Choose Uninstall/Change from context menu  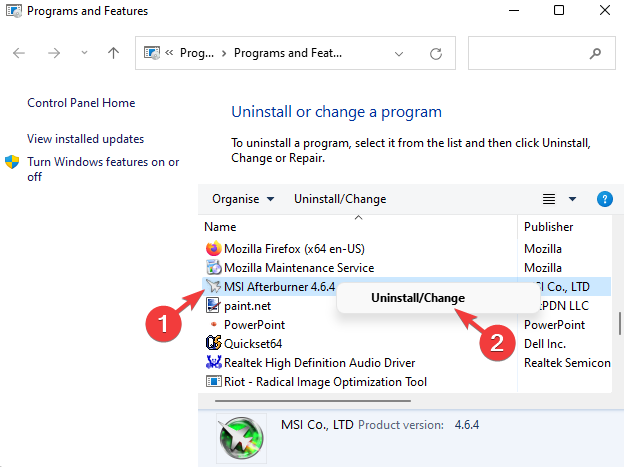[418, 298]
